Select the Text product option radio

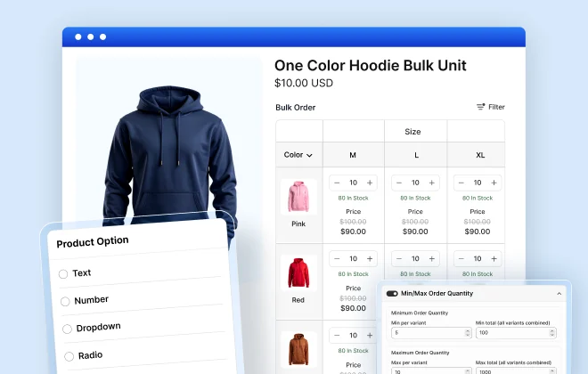pos(63,274)
